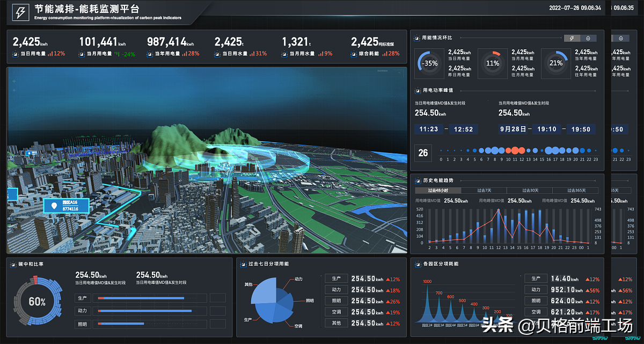
Task: Select the 过去30天 tab
Action: (x=530, y=191)
